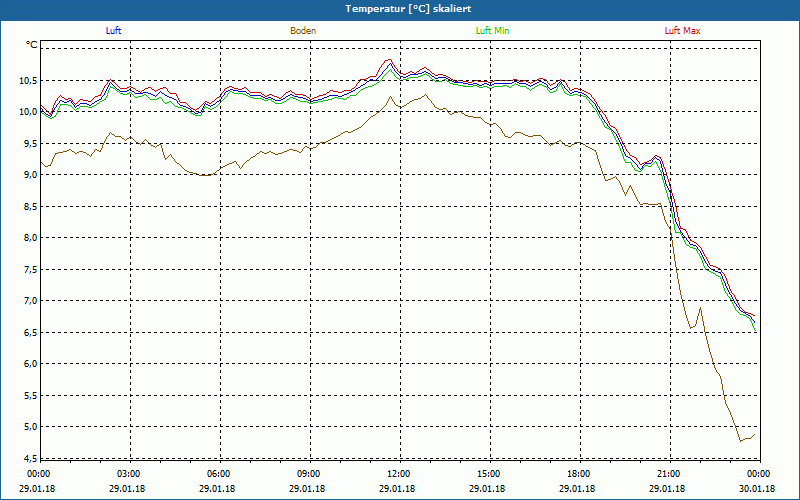Image resolution: width=800 pixels, height=500 pixels.
Task: Click the 6,5 y-axis value
Action: coord(30,333)
